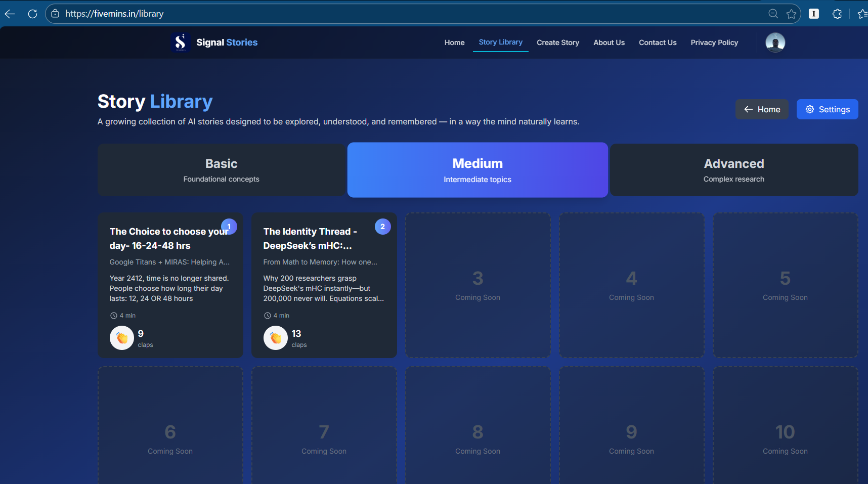Navigate to the Contact Us menu item
This screenshot has height=484, width=868.
pos(658,42)
